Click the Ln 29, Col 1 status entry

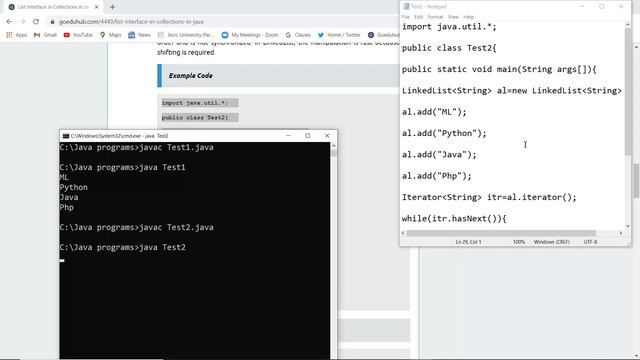click(x=468, y=242)
